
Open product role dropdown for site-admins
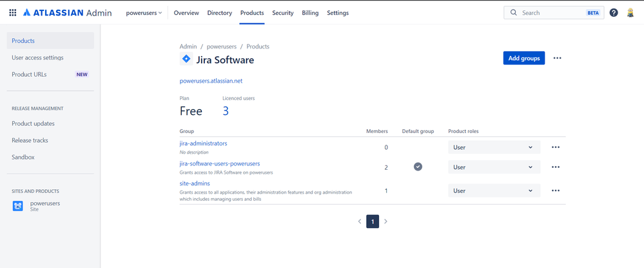[x=494, y=191]
